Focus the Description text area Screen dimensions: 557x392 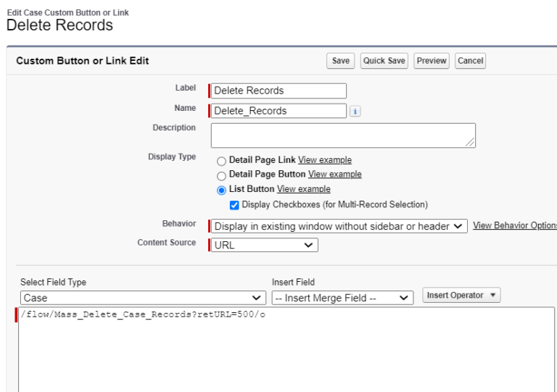[x=343, y=135]
